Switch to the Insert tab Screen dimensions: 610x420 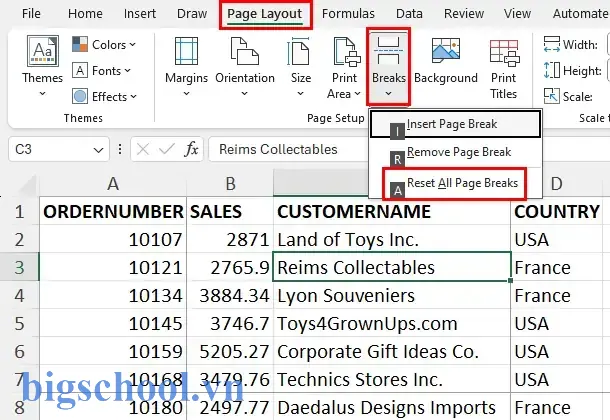[x=140, y=14]
